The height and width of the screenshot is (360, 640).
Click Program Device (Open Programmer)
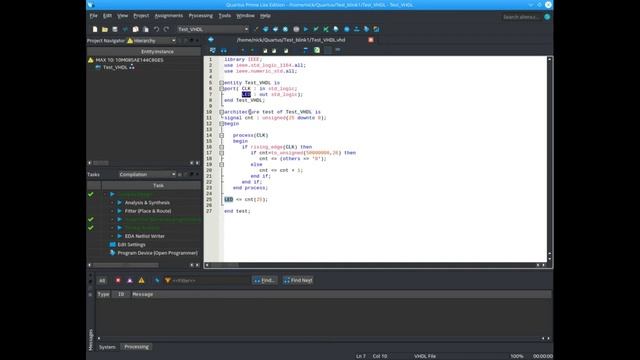coord(158,253)
